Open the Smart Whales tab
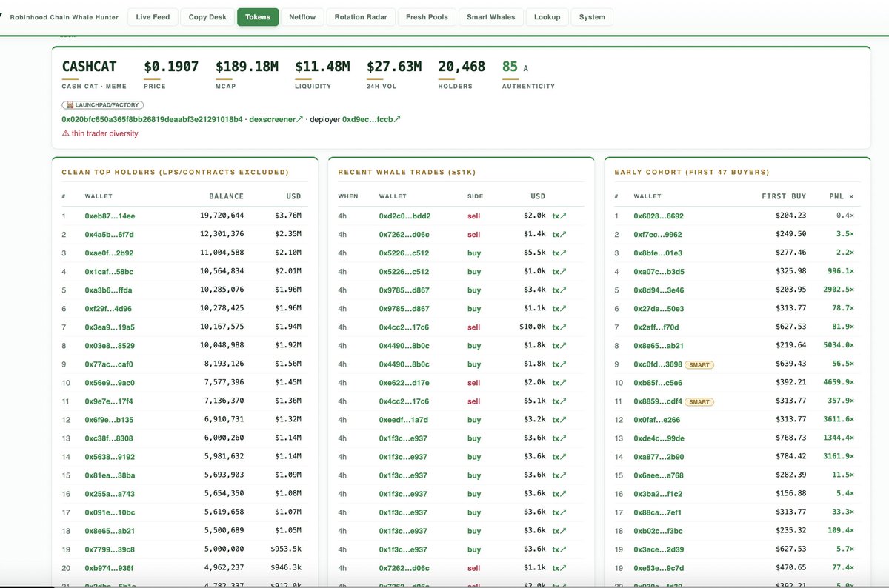 click(491, 17)
